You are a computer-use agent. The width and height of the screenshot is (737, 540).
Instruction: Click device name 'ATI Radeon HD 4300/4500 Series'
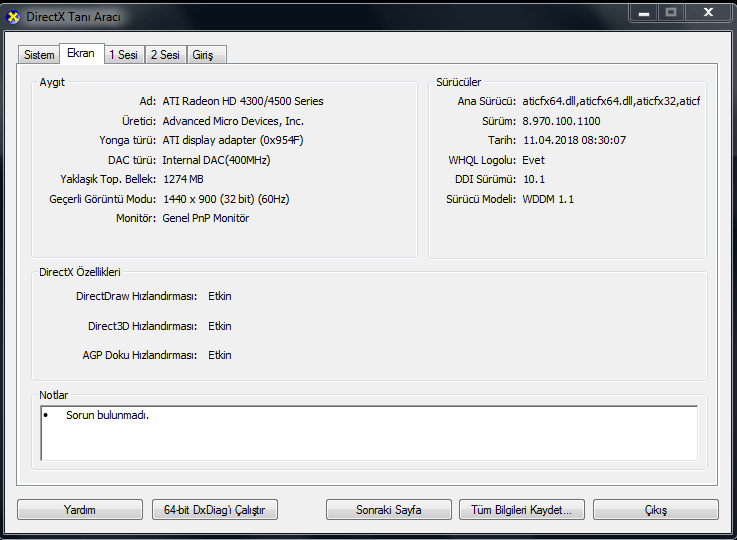pyautogui.click(x=243, y=101)
